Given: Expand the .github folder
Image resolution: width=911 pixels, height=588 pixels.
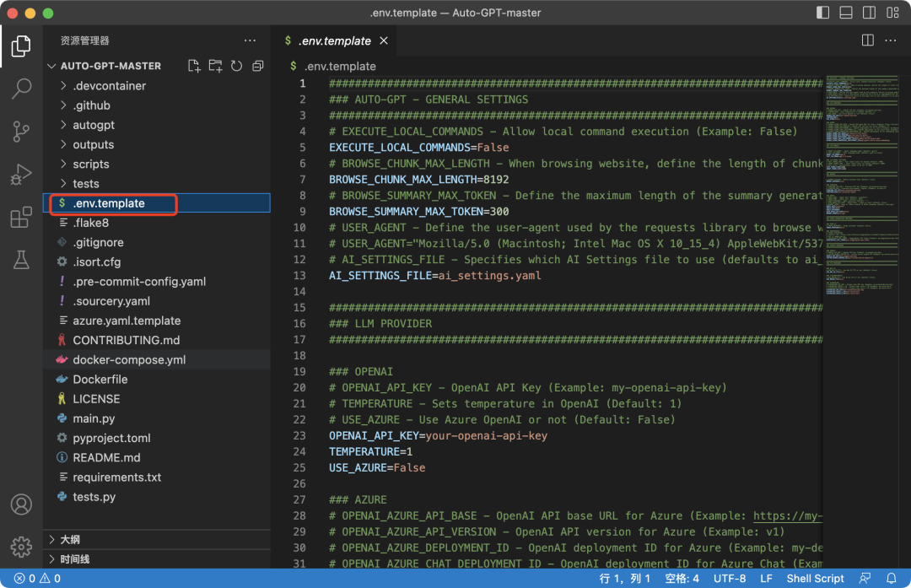Looking at the screenshot, I should [x=157, y=105].
